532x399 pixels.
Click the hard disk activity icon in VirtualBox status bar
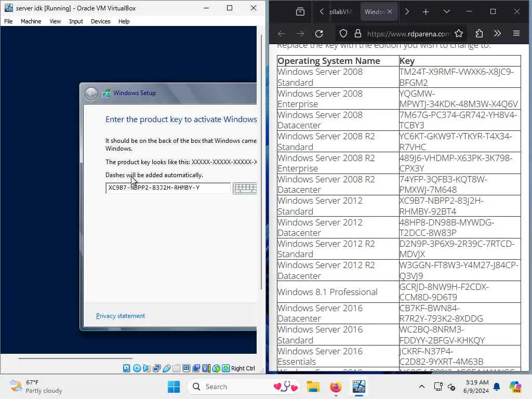pyautogui.click(x=127, y=368)
